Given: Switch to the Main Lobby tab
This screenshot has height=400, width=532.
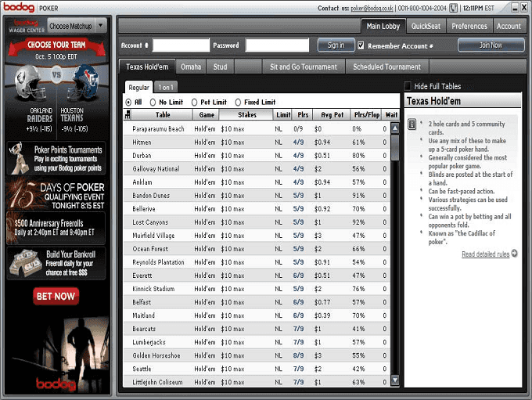Looking at the screenshot, I should coord(383,26).
